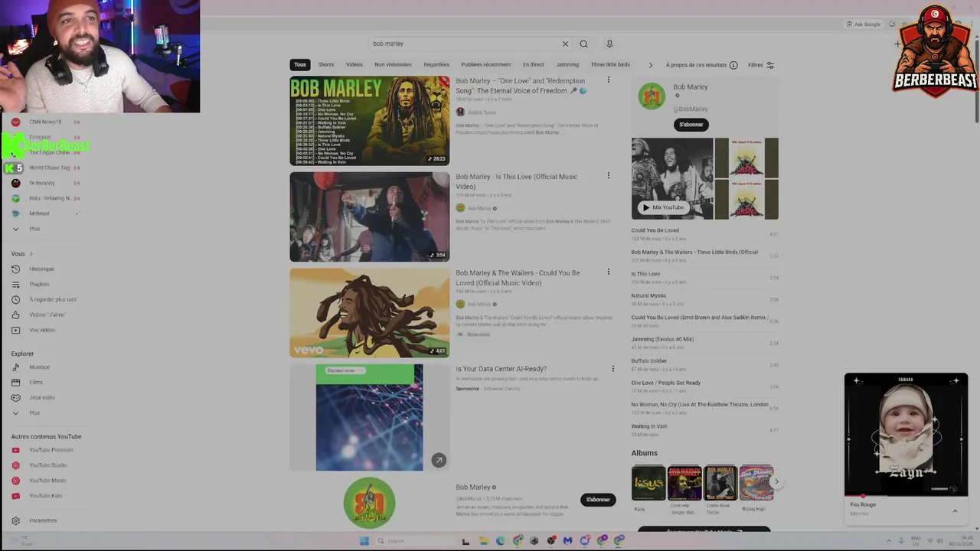Click the magnifier search button
Viewport: 980px width, 551px height.
click(583, 44)
